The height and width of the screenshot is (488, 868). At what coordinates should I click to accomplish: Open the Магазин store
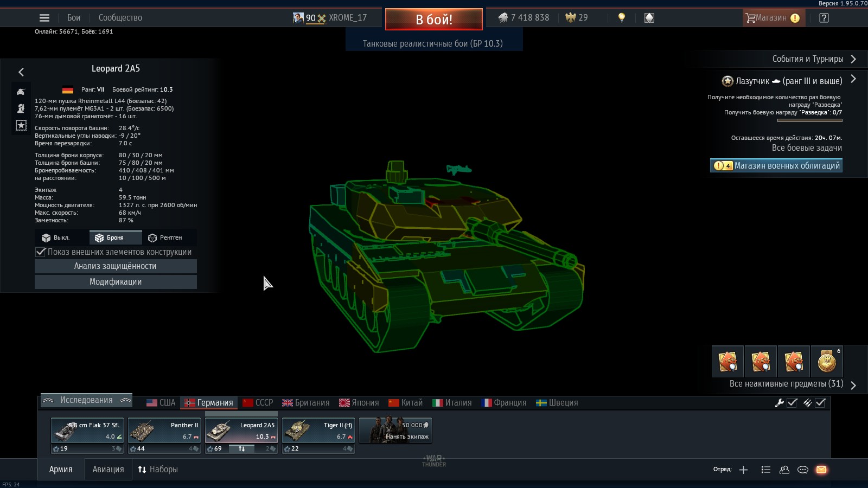pos(773,18)
